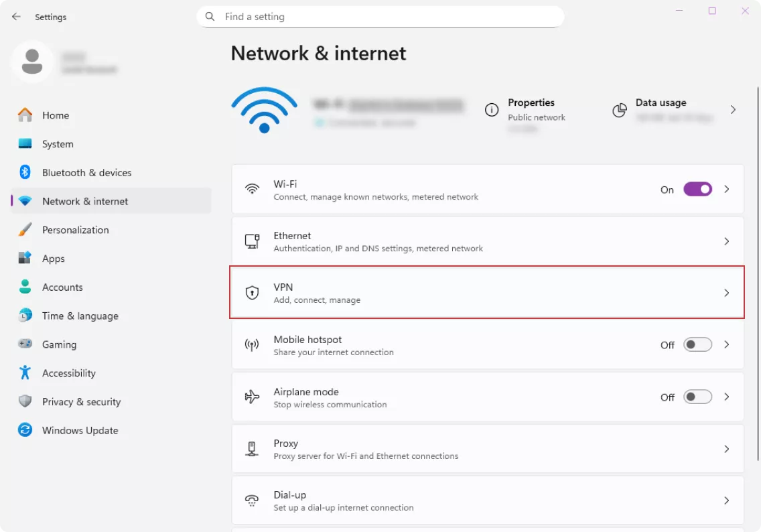The width and height of the screenshot is (761, 532).
Task: Expand VPN settings with chevron arrow
Action: point(727,293)
